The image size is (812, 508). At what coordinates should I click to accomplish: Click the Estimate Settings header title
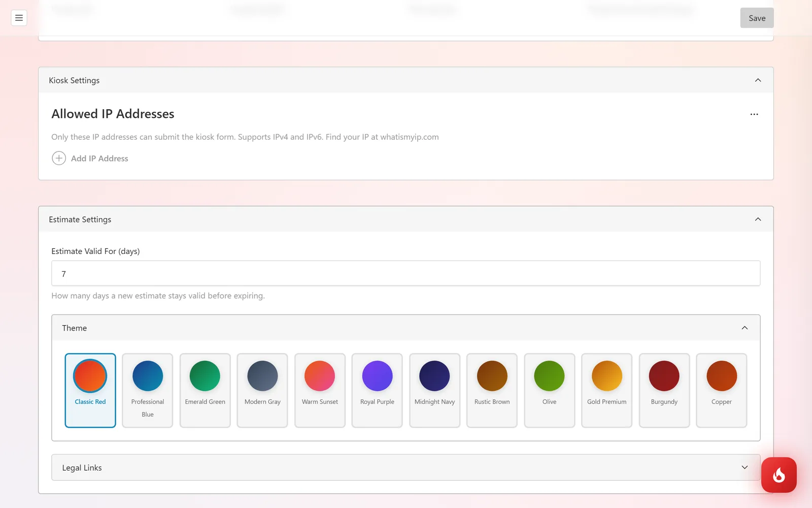tap(80, 219)
